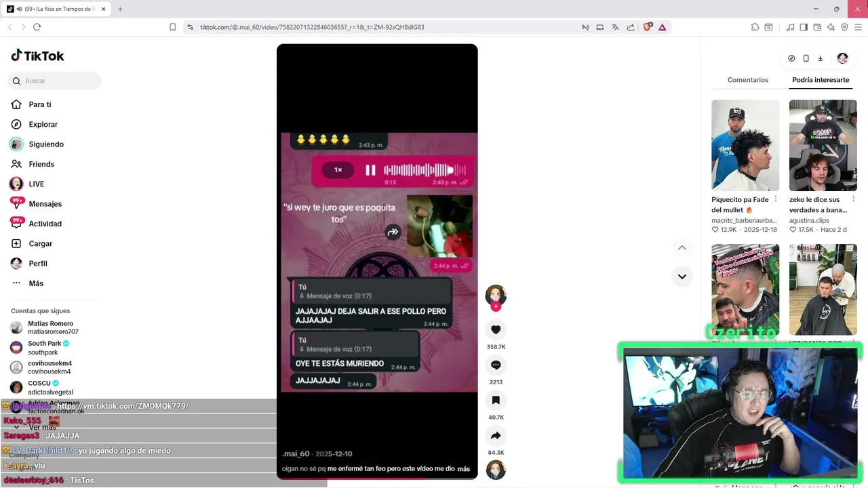Open Matias Romero followed account
868x488 pixels.
[x=45, y=328]
